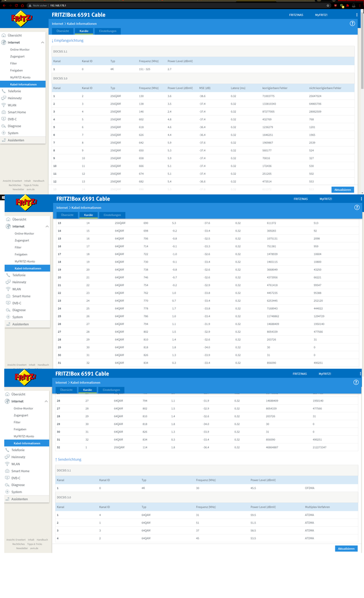This screenshot has width=364, height=598.
Task: Click frequency value 151 - 325 in DOCSIS 3.1 row
Action: pos(145,69)
